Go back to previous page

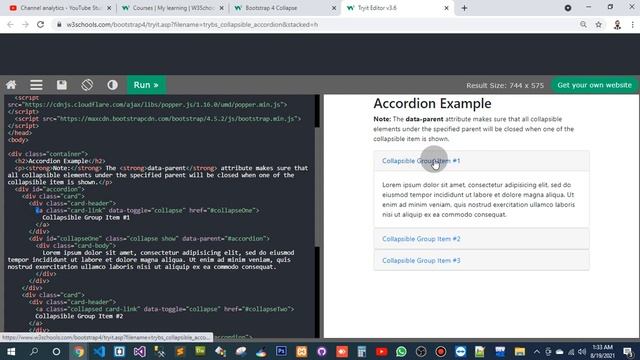point(10,24)
